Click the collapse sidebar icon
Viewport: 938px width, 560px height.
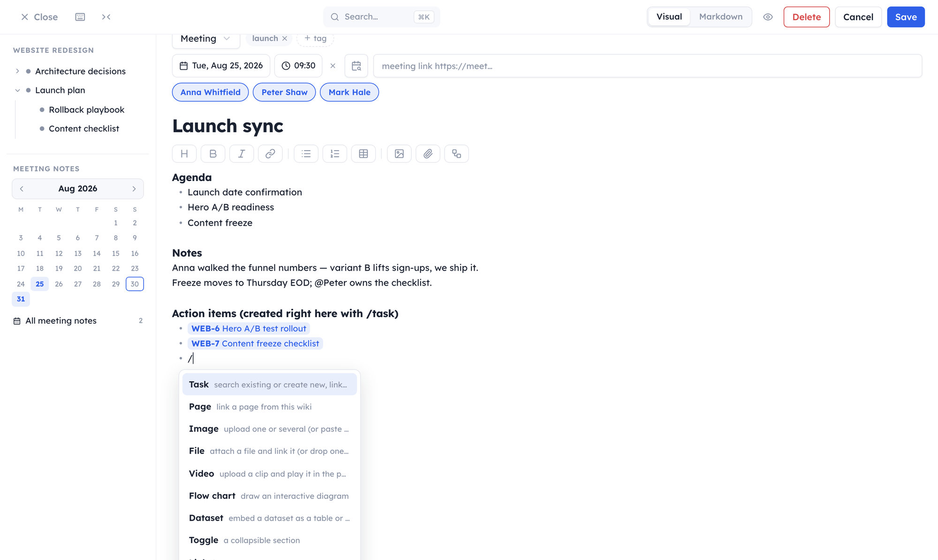point(106,17)
